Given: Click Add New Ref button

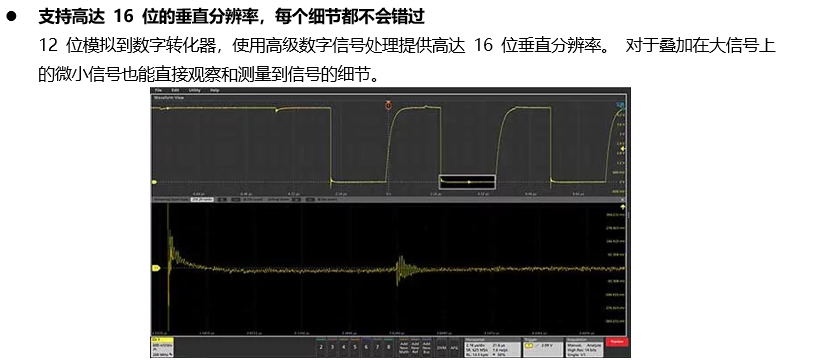Looking at the screenshot, I should coord(415,349).
